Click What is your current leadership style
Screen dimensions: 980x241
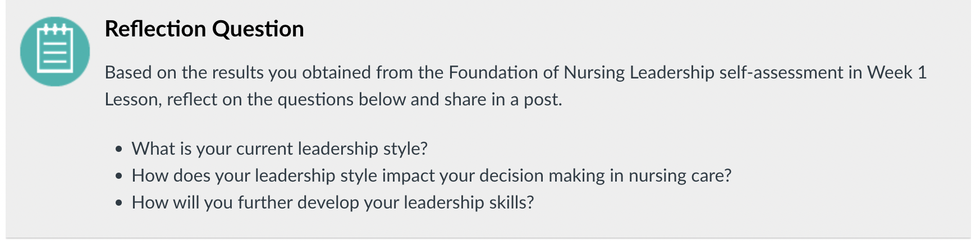click(280, 149)
